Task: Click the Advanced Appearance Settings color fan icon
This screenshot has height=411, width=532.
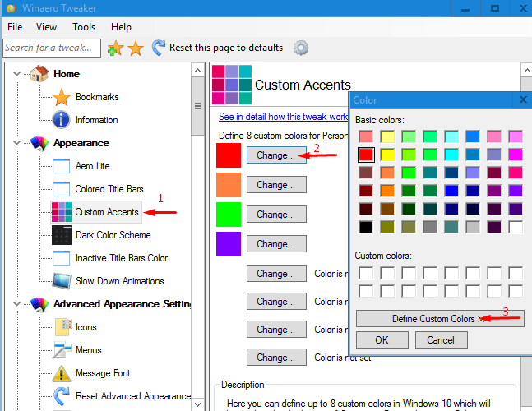Action: [x=39, y=304]
